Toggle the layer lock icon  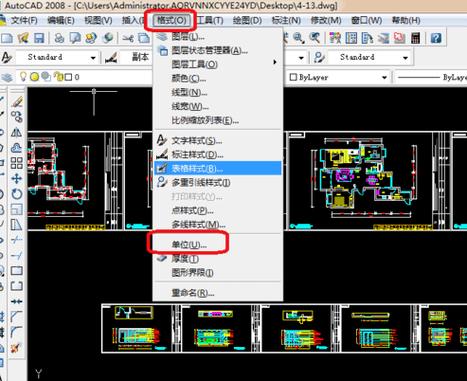59,77
